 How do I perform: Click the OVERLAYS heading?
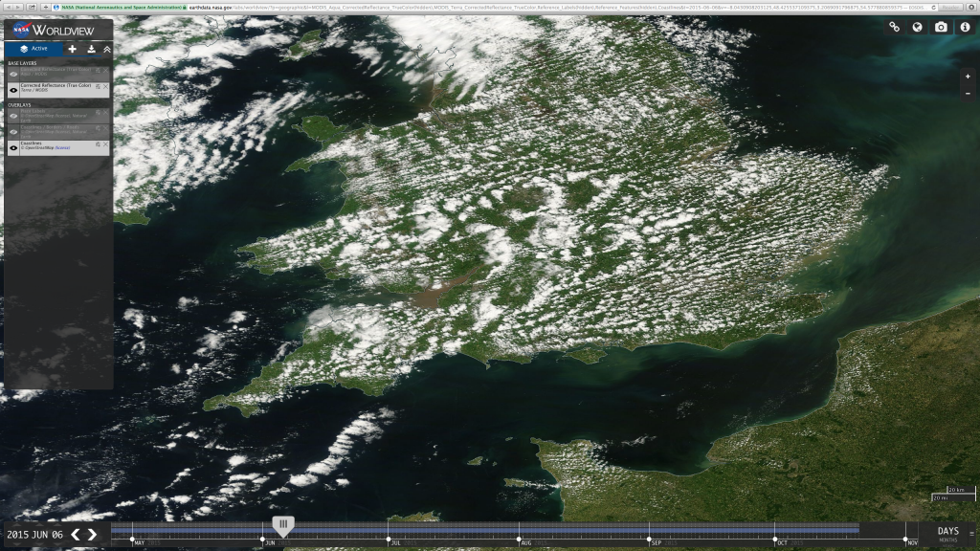coord(19,105)
